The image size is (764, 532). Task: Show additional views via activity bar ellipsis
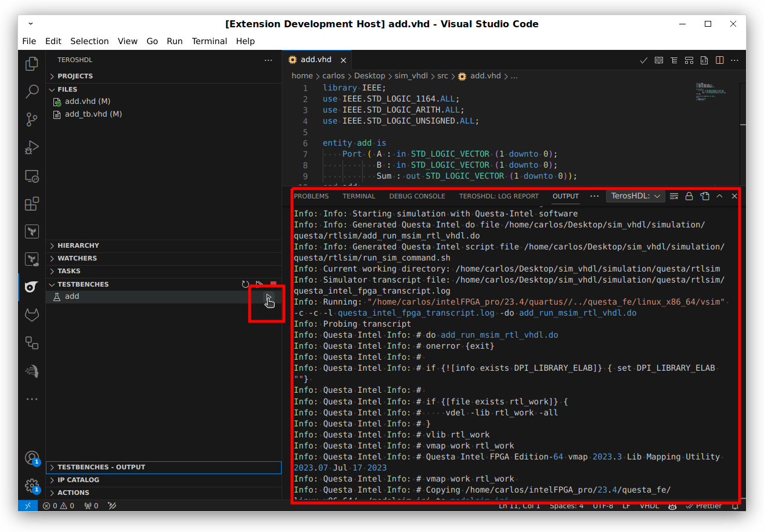pyautogui.click(x=32, y=399)
